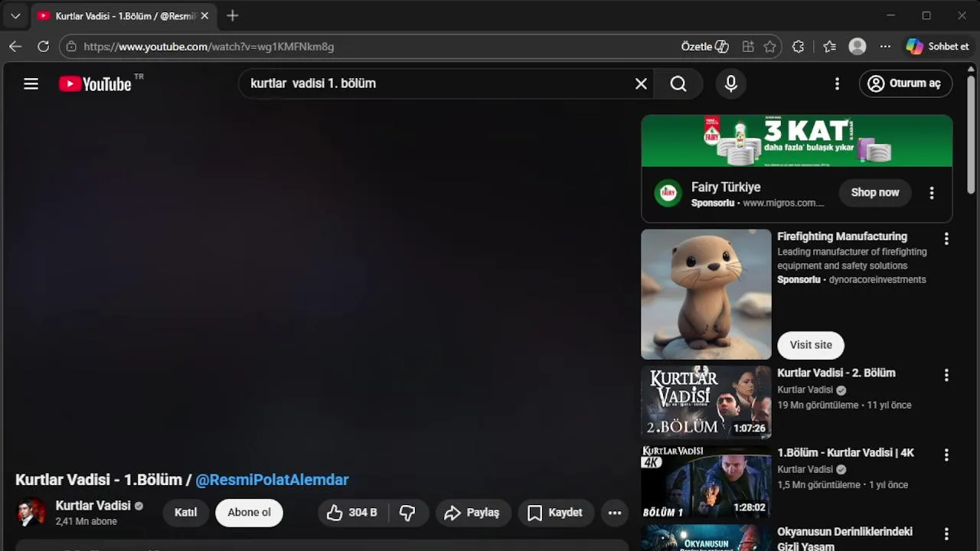The image size is (980, 551).
Task: Open favorites list icon in toolbar
Action: pos(829,47)
